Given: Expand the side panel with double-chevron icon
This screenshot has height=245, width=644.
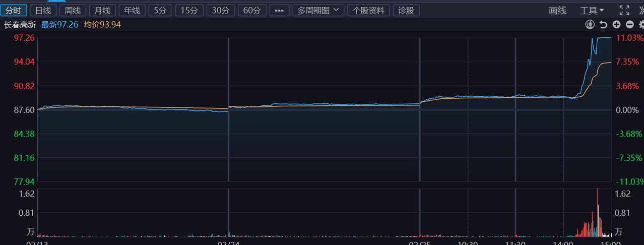Looking at the screenshot, I should point(641,10).
